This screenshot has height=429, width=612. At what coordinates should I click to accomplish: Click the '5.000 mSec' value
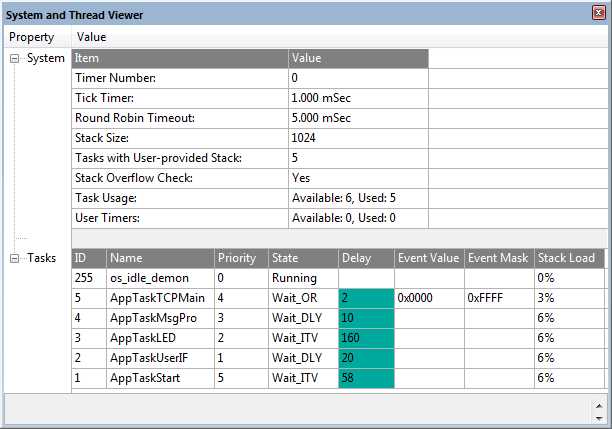[x=321, y=118]
